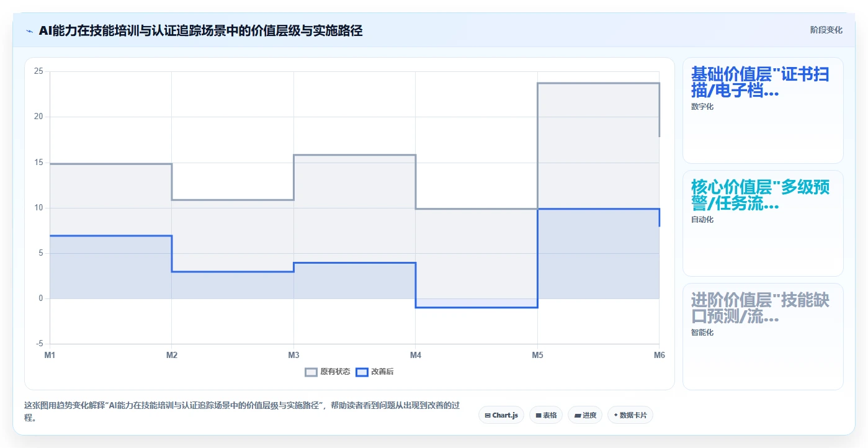Click the 智能化 subtitle text
Image resolution: width=868 pixels, height=448 pixels.
click(x=702, y=333)
